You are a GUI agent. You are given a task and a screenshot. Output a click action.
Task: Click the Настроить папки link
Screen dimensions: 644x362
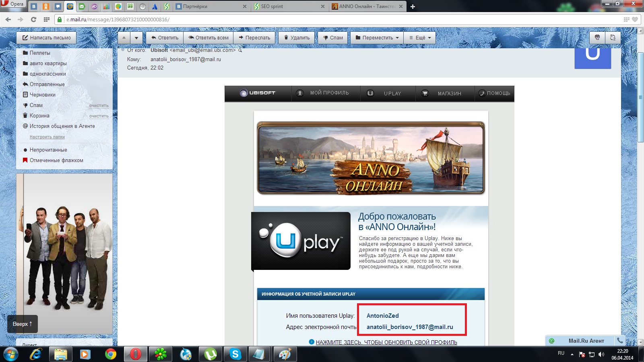coord(47,137)
